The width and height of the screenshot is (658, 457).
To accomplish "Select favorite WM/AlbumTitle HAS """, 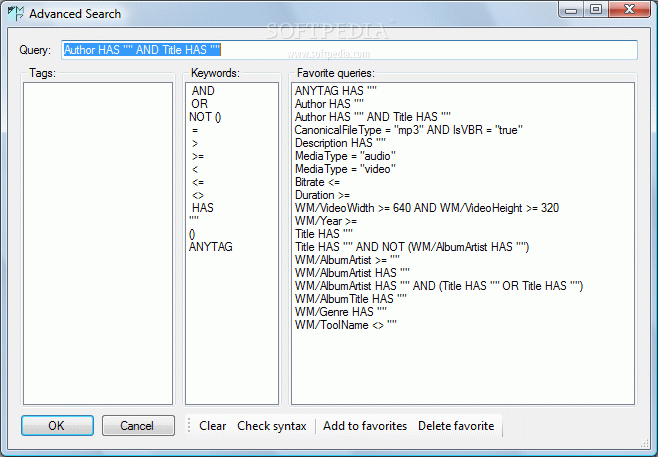I will 350,299.
